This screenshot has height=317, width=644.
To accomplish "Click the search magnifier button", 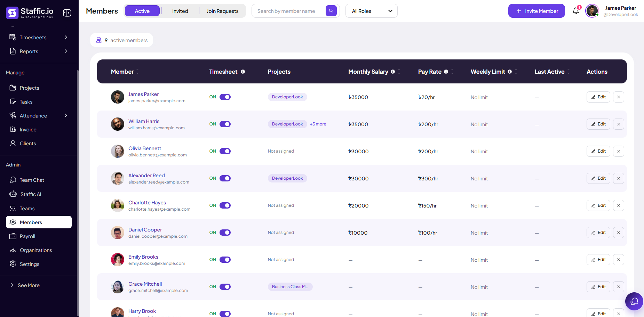I will click(x=331, y=11).
